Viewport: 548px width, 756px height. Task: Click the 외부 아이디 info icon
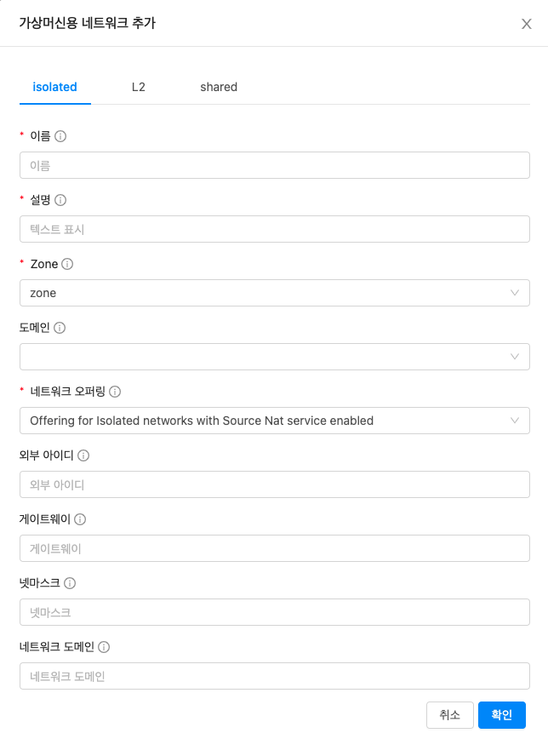click(x=83, y=455)
